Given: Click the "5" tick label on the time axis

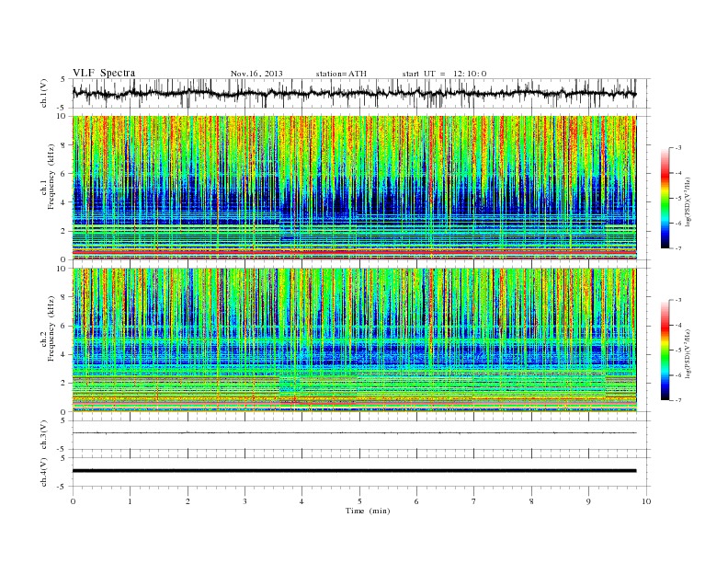Looking at the screenshot, I should pyautogui.click(x=359, y=501).
